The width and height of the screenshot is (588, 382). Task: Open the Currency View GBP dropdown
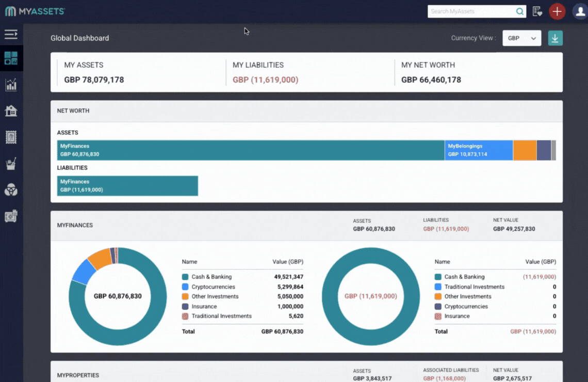coord(521,38)
